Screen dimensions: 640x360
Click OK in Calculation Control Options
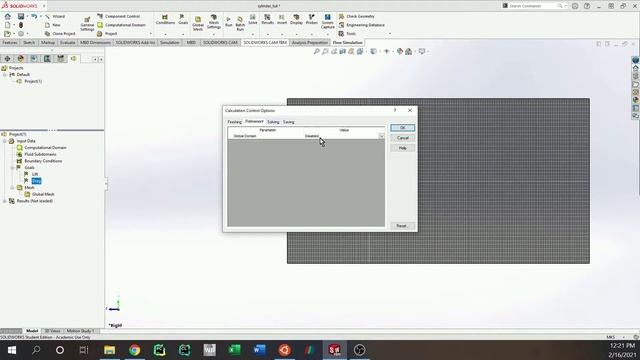(402, 128)
